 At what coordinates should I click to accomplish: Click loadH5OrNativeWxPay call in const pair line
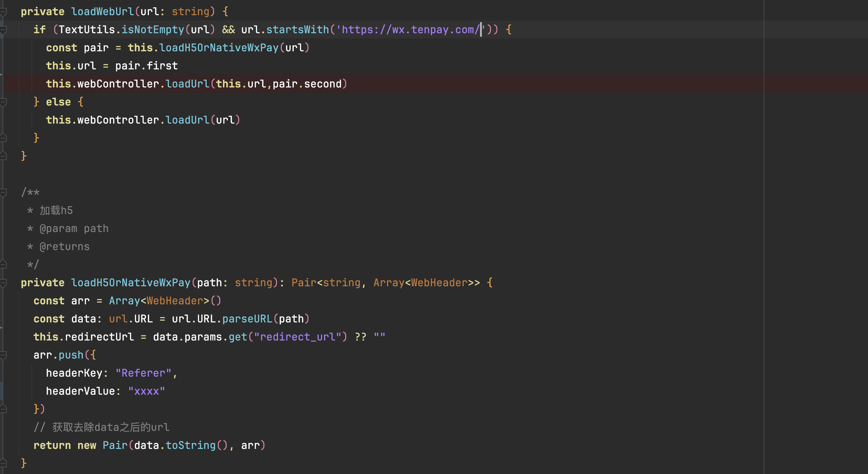(x=219, y=48)
